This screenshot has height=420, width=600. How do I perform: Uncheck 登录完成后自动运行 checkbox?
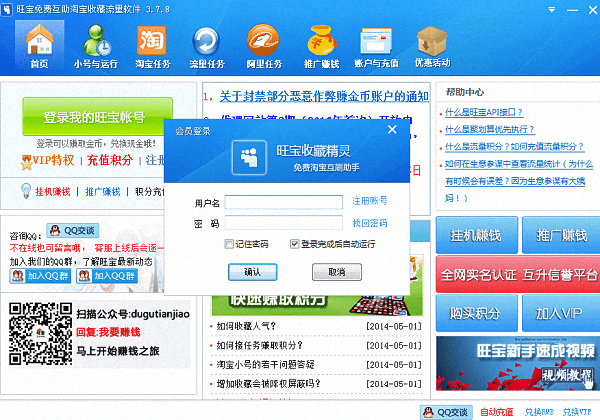click(294, 244)
